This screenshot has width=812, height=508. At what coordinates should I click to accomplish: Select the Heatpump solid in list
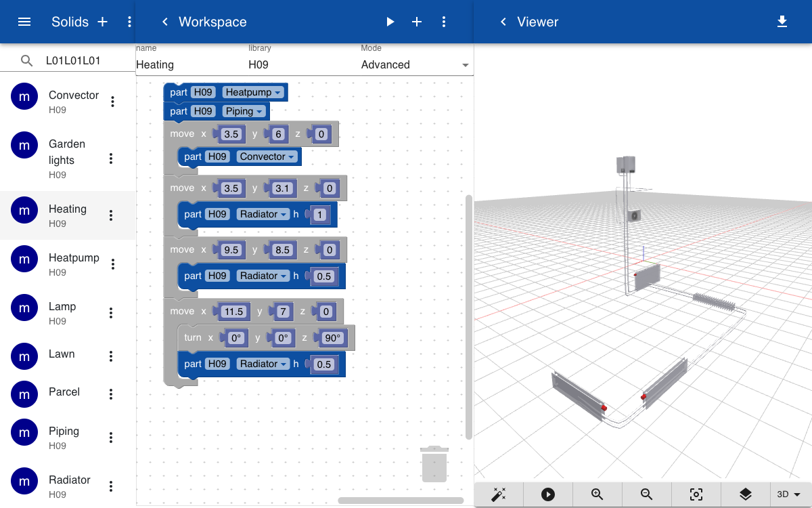point(68,264)
